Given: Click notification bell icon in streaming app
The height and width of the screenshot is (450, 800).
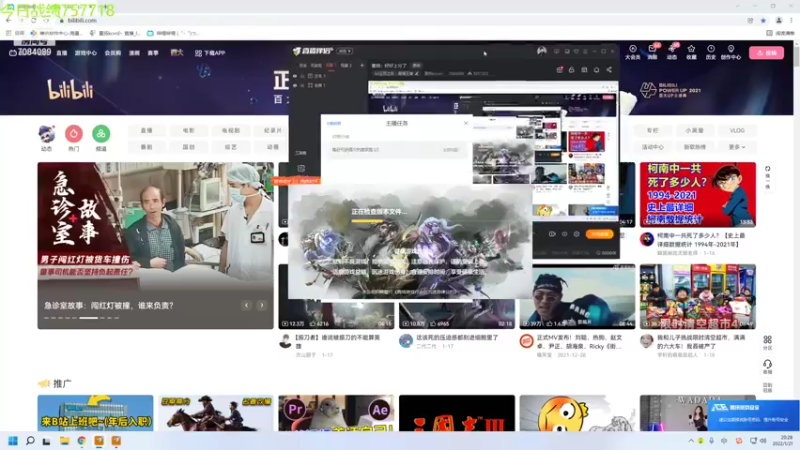Looking at the screenshot, I should pyautogui.click(x=596, y=69).
